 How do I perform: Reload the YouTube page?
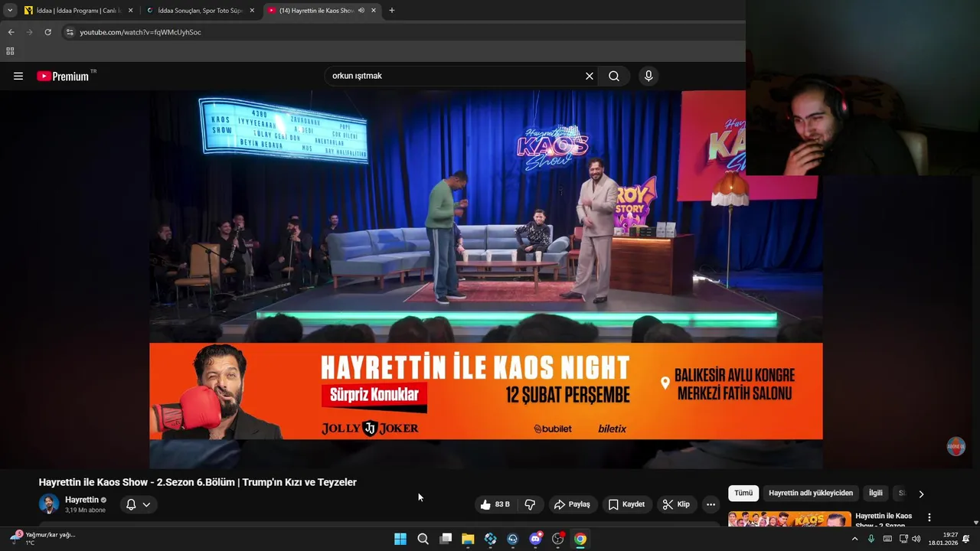[x=47, y=32]
